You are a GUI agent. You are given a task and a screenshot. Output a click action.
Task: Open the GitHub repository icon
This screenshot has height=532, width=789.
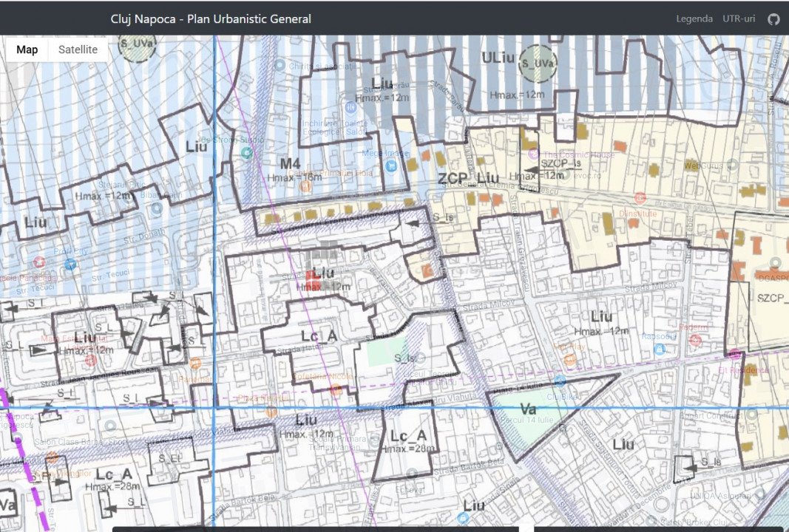773,19
